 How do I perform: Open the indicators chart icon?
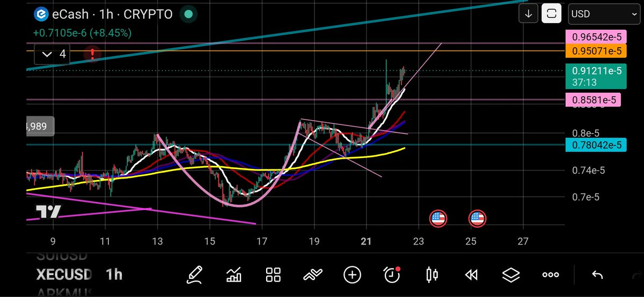234,275
